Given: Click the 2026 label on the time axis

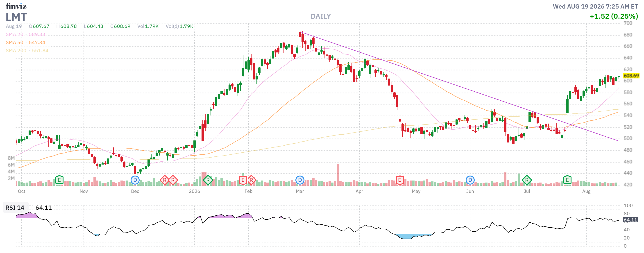Looking at the screenshot, I should click(x=194, y=191).
